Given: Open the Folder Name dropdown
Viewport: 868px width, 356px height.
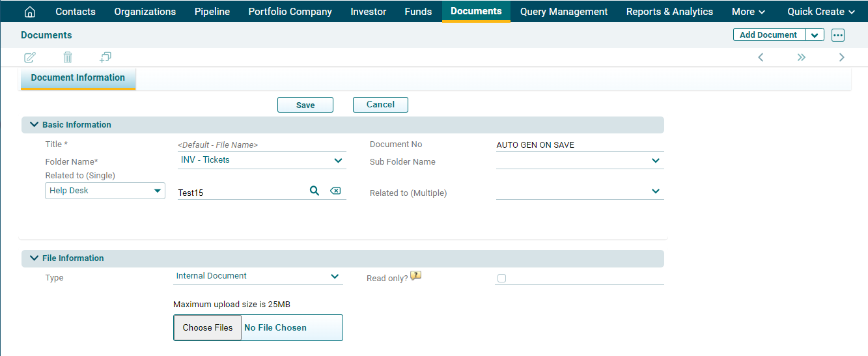Looking at the screenshot, I should click(x=338, y=160).
